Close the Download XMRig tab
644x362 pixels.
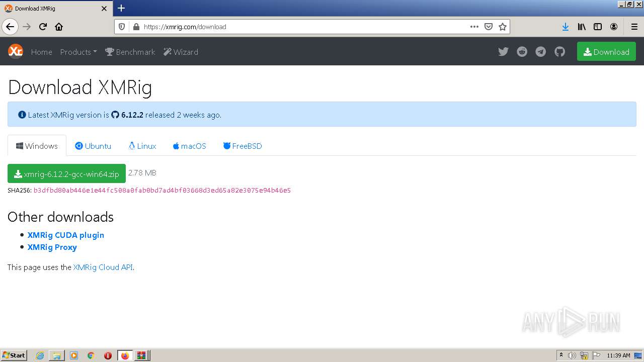pos(104,9)
